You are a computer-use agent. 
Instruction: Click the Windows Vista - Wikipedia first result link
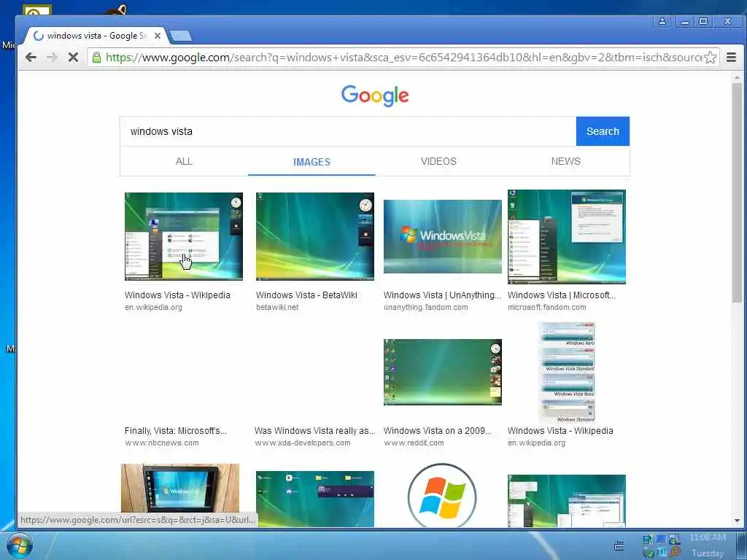(177, 295)
